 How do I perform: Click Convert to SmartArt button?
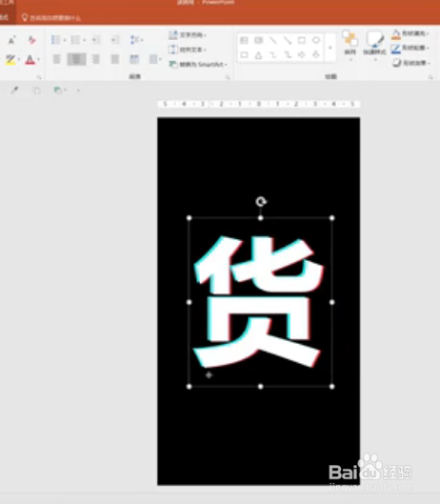click(198, 65)
